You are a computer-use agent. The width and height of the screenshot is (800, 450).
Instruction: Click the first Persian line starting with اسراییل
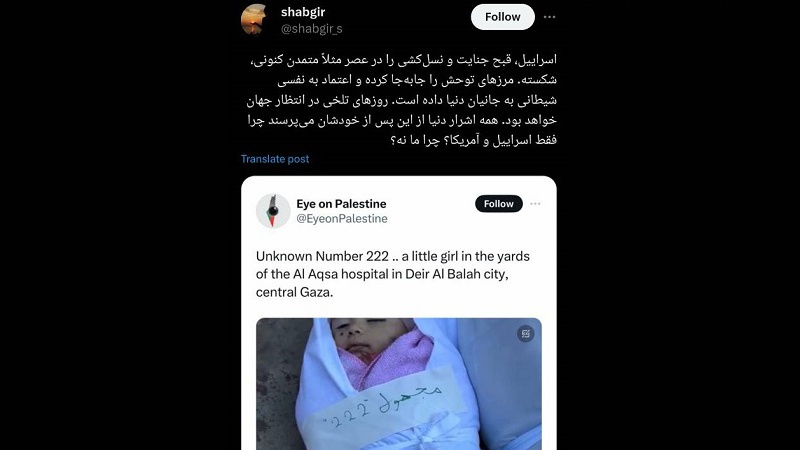[404, 60]
